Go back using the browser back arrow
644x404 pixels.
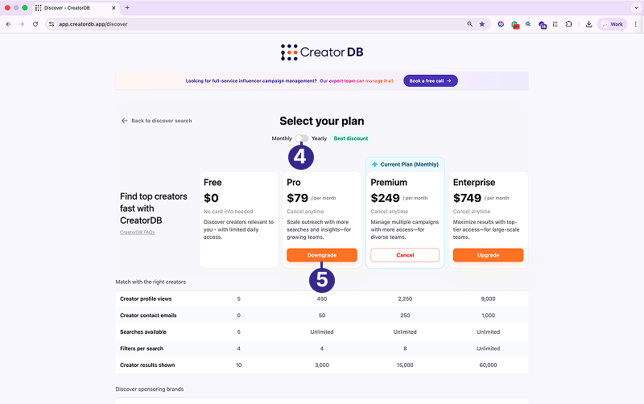[8, 24]
